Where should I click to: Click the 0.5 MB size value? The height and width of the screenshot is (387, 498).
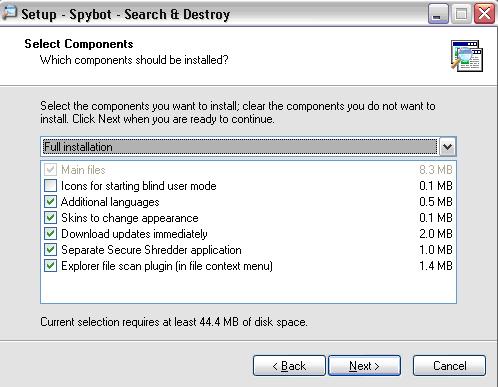(x=436, y=202)
